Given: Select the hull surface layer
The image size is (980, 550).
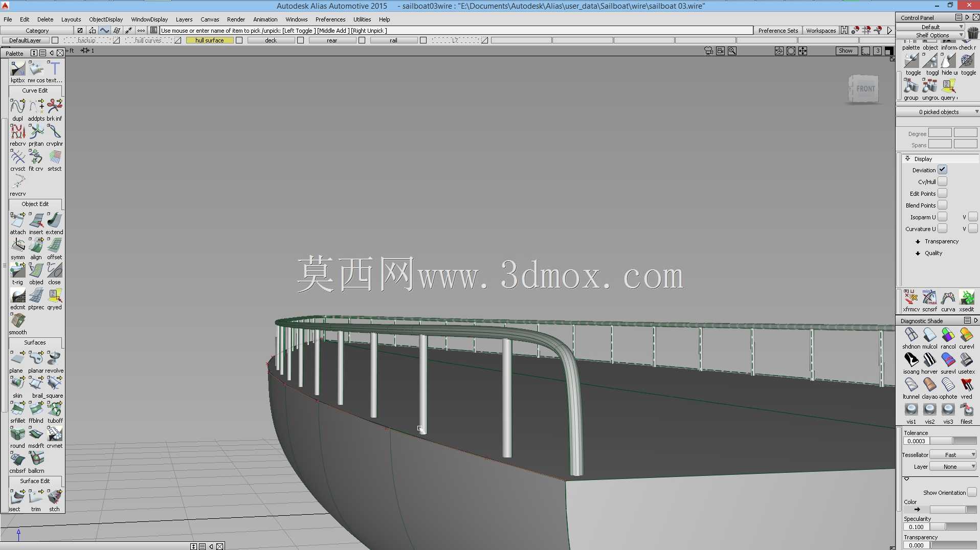Looking at the screenshot, I should click(210, 40).
